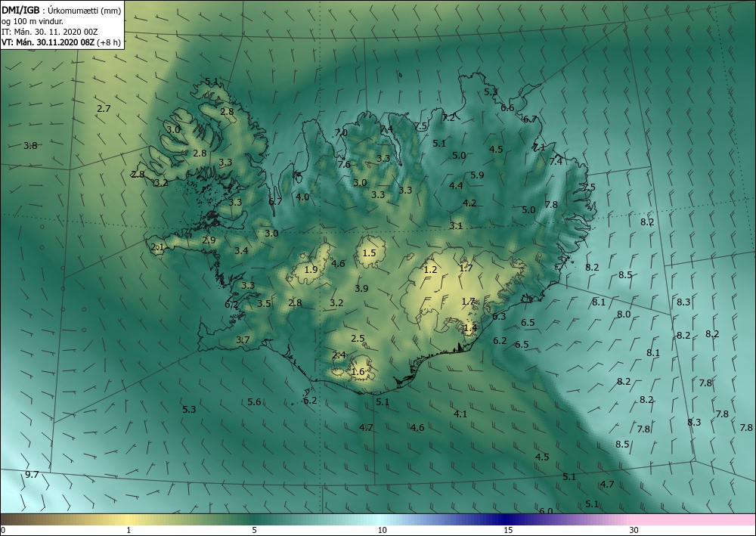756x536 pixels.
Task: Click the 4.1 value over the southern sea
Action: (x=460, y=414)
